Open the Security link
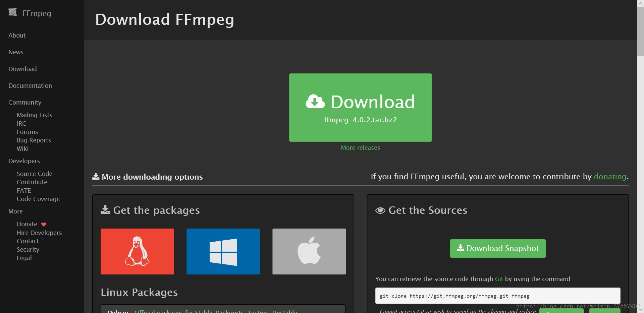This screenshot has height=313, width=644. coord(28,249)
